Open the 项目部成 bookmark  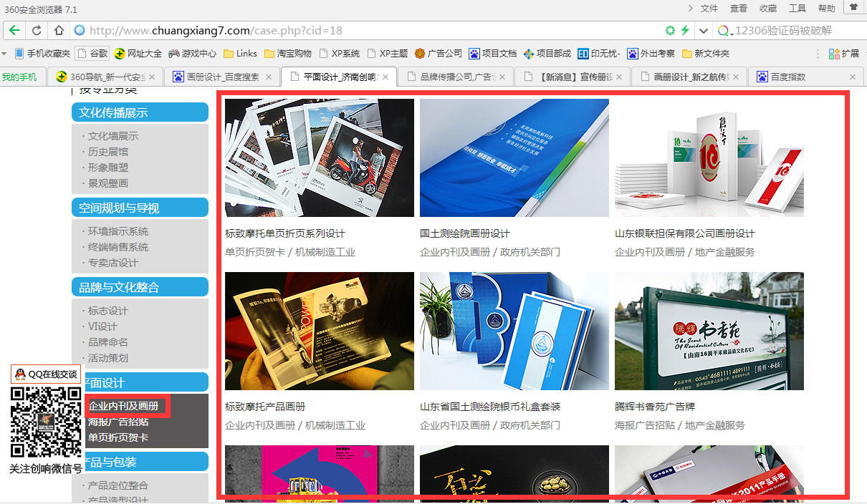[x=547, y=53]
